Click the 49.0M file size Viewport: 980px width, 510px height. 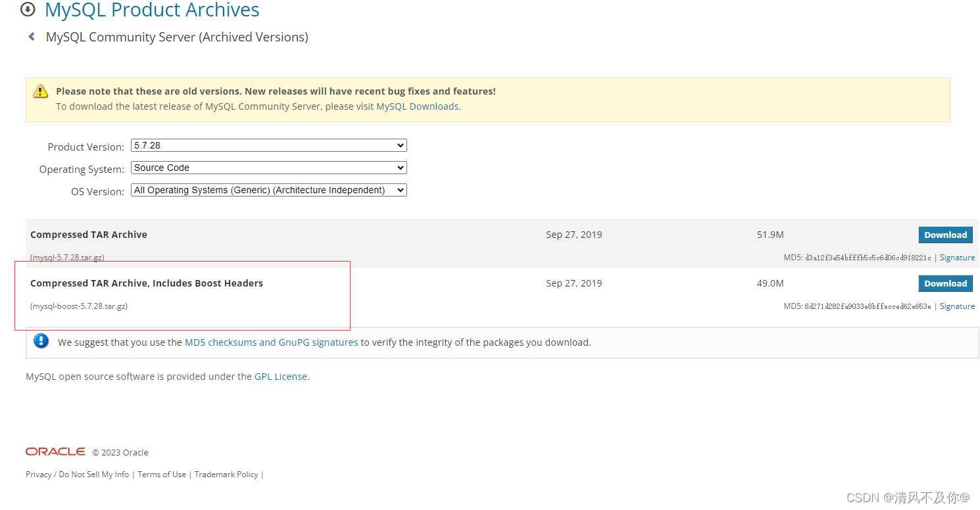770,283
